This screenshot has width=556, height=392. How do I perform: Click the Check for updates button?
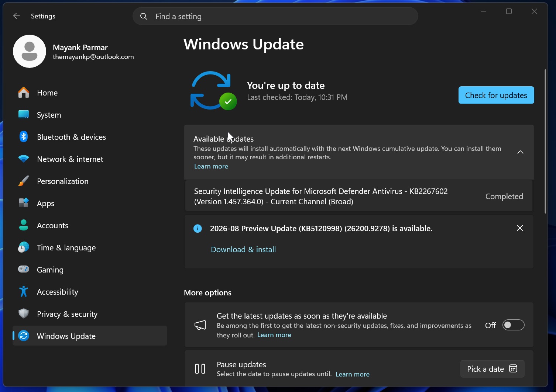point(496,95)
